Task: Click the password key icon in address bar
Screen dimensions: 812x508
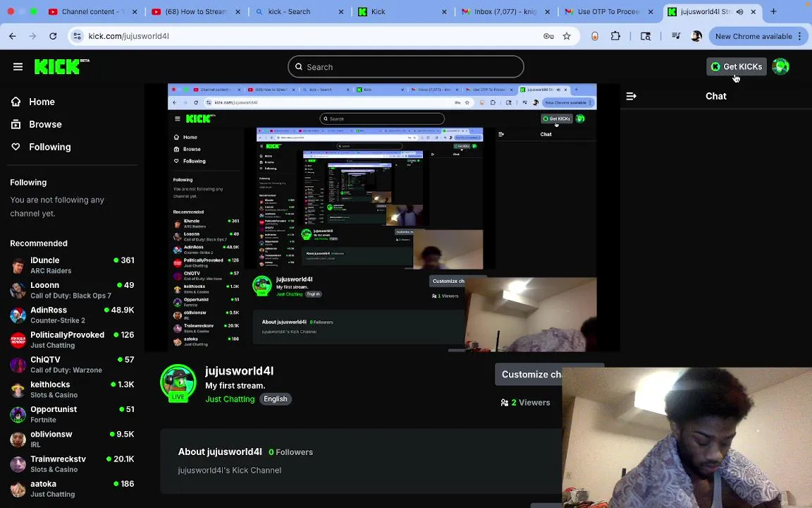Action: (x=548, y=36)
